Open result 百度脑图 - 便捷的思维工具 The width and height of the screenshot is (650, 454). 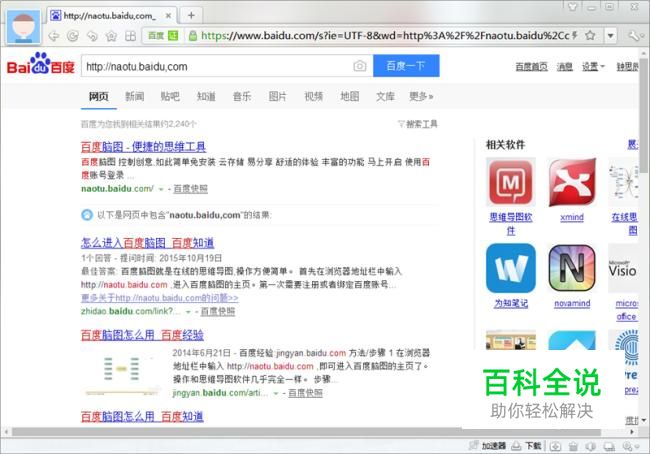143,147
